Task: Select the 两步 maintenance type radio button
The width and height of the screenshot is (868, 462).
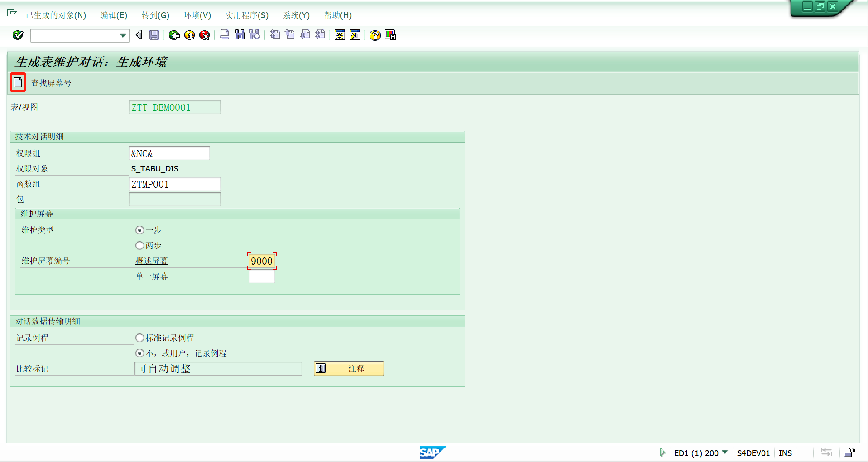Action: (139, 245)
